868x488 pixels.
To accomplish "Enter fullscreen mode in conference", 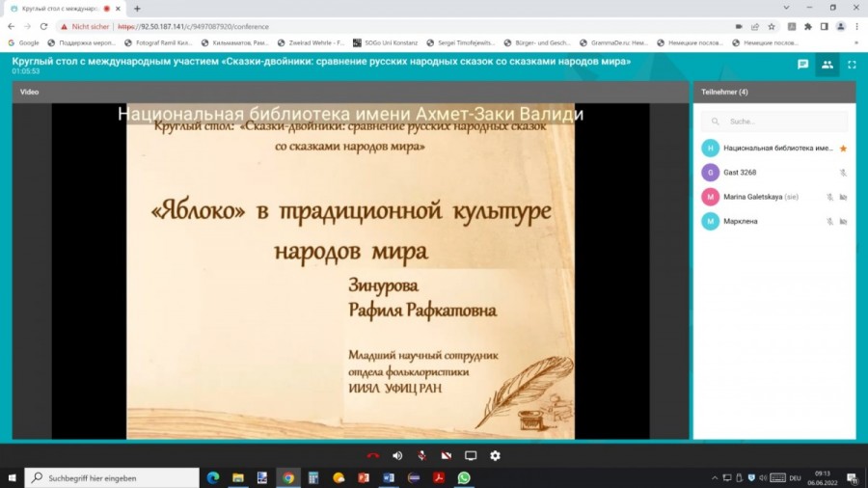I will [x=852, y=65].
